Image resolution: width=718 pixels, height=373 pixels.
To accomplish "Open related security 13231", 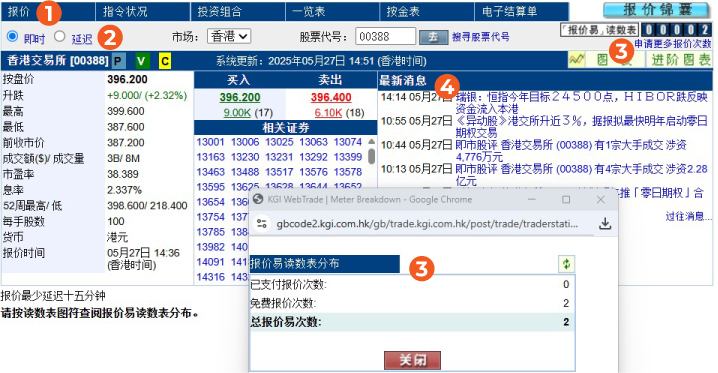I will pos(279,157).
